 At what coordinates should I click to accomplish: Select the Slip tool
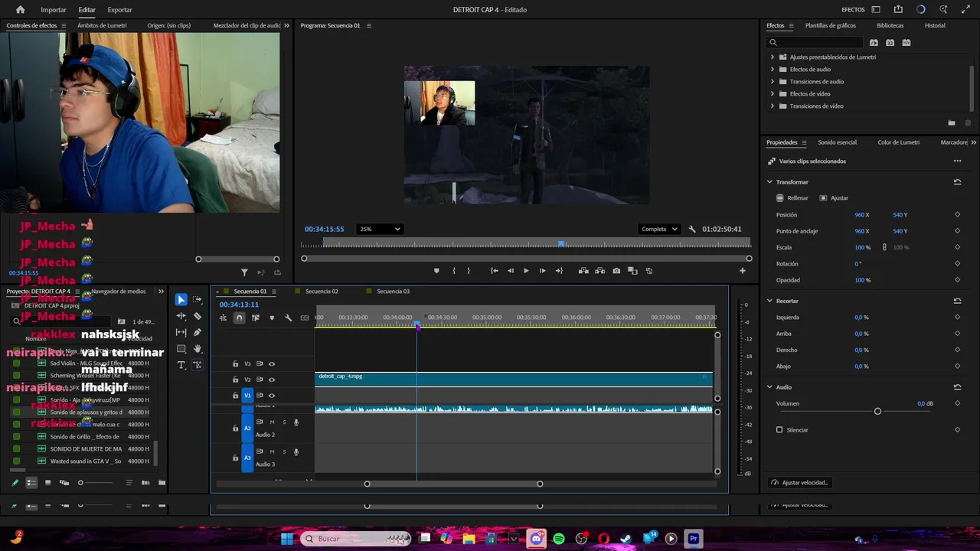[x=181, y=332]
